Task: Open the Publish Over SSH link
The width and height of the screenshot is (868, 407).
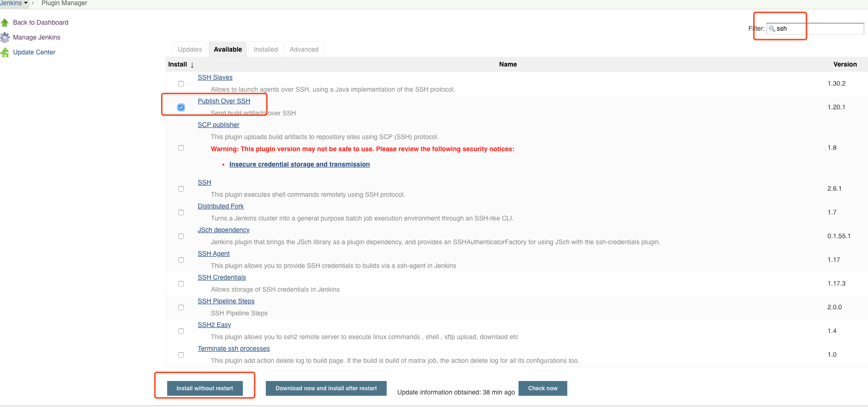Action: (224, 101)
